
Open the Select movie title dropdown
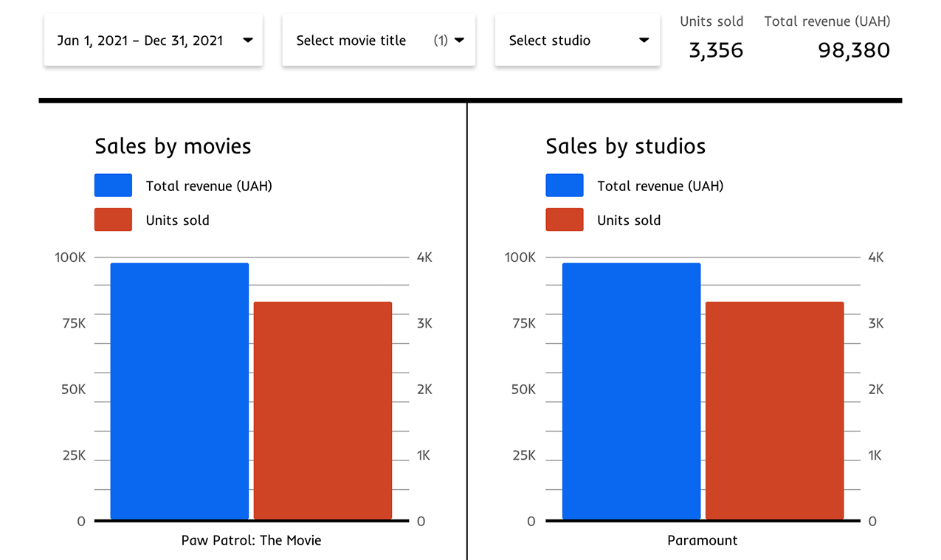[x=379, y=41]
